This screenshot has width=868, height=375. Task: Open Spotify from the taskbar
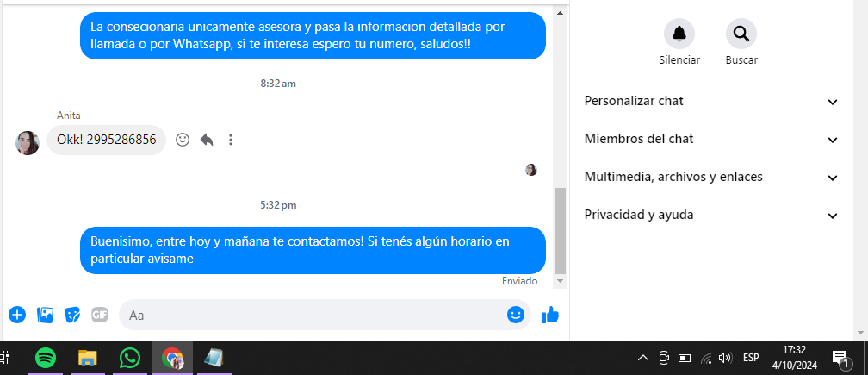[x=46, y=359]
